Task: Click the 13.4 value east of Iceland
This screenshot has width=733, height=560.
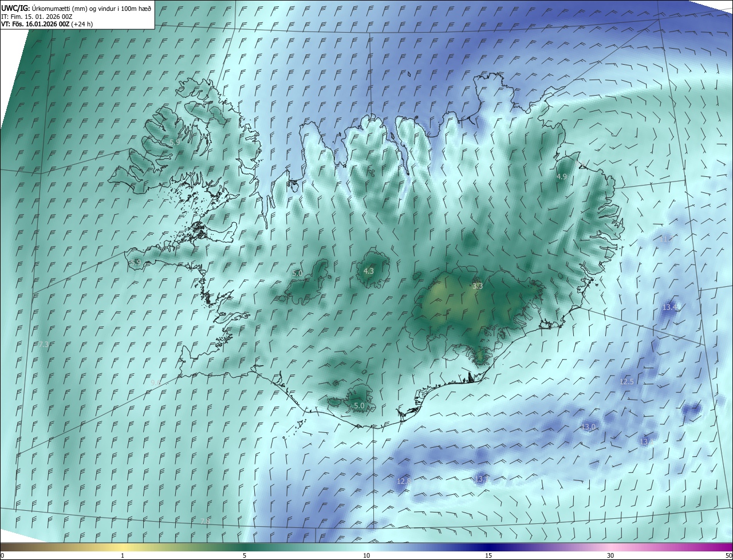Action: [670, 307]
